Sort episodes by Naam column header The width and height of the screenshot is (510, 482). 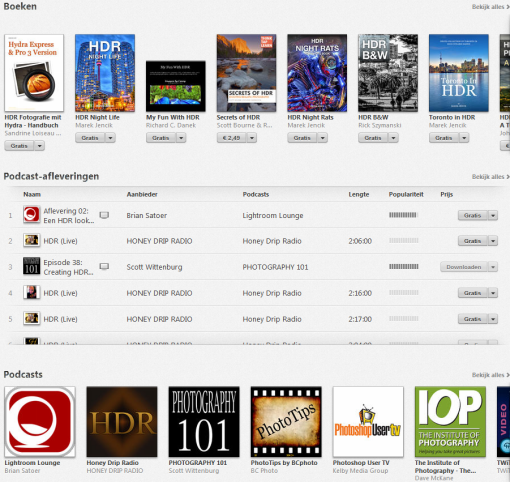tap(32, 194)
